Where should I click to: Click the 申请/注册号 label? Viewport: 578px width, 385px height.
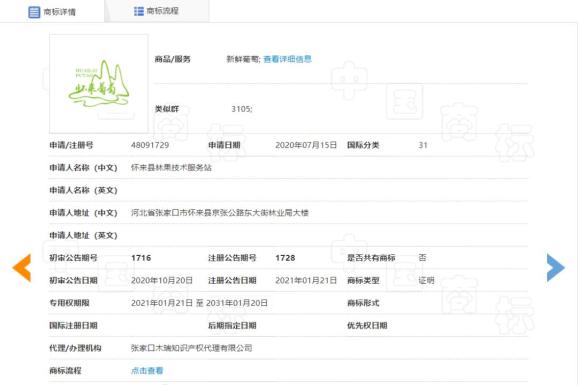[x=71, y=145]
